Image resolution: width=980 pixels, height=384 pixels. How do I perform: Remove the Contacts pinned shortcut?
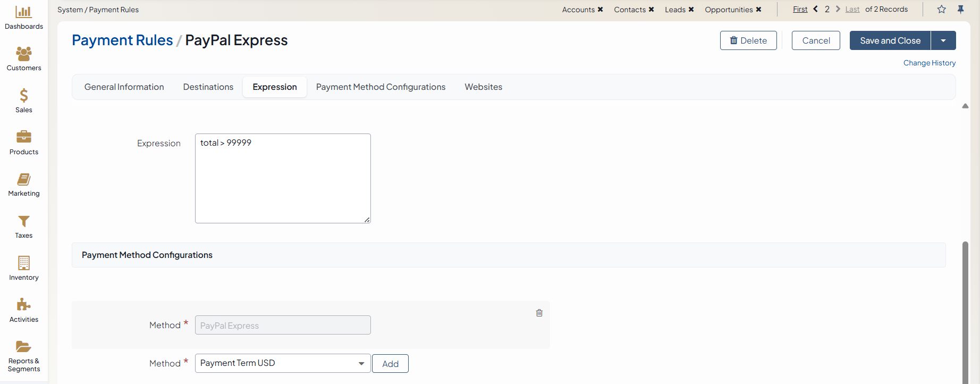pos(652,10)
